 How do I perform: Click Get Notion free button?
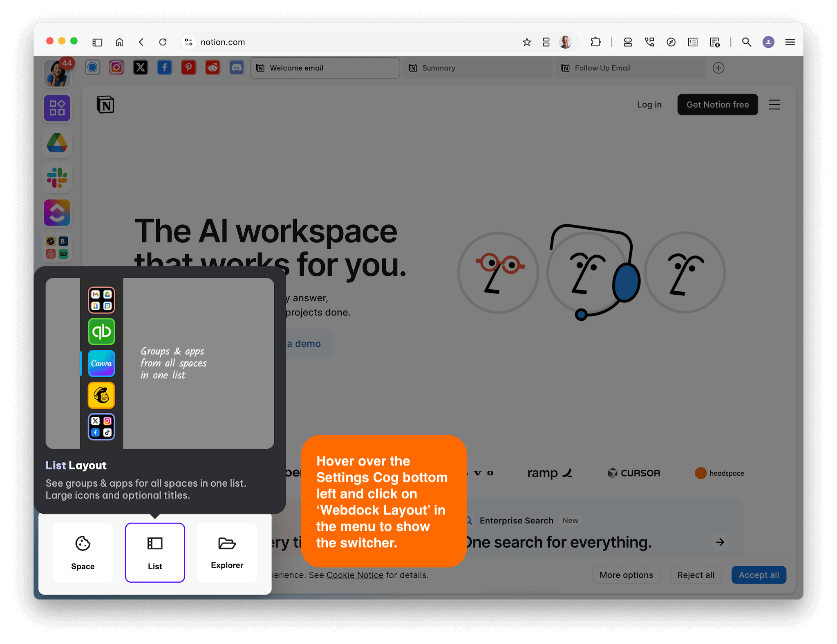coord(718,105)
